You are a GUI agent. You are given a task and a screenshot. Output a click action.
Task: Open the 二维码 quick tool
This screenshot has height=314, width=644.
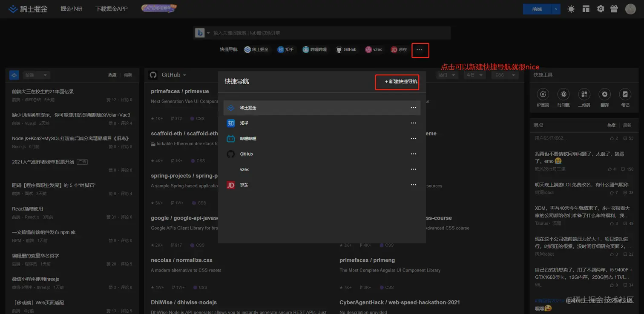[584, 97]
